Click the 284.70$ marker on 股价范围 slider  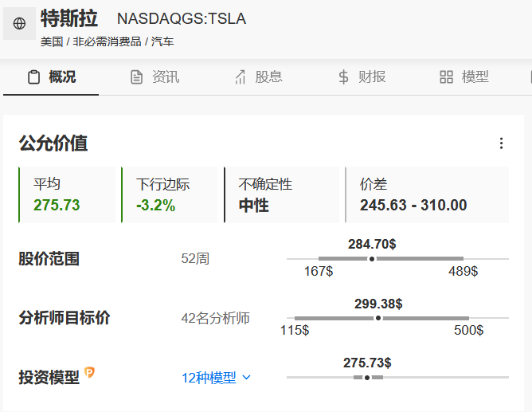tap(371, 259)
